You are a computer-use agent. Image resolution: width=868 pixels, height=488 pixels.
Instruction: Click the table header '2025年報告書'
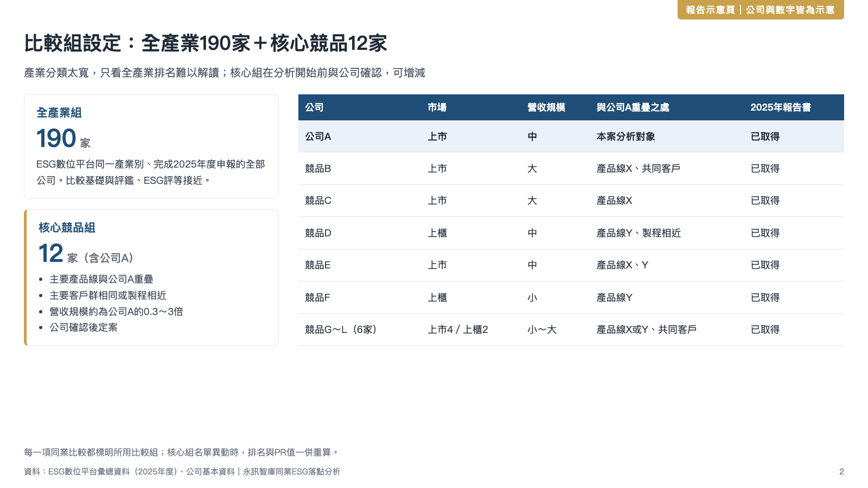[781, 107]
